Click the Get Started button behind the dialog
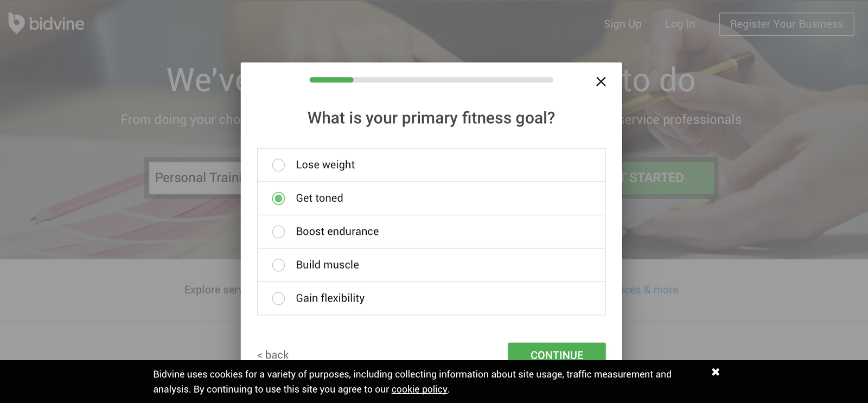This screenshot has height=403, width=868. point(667,178)
